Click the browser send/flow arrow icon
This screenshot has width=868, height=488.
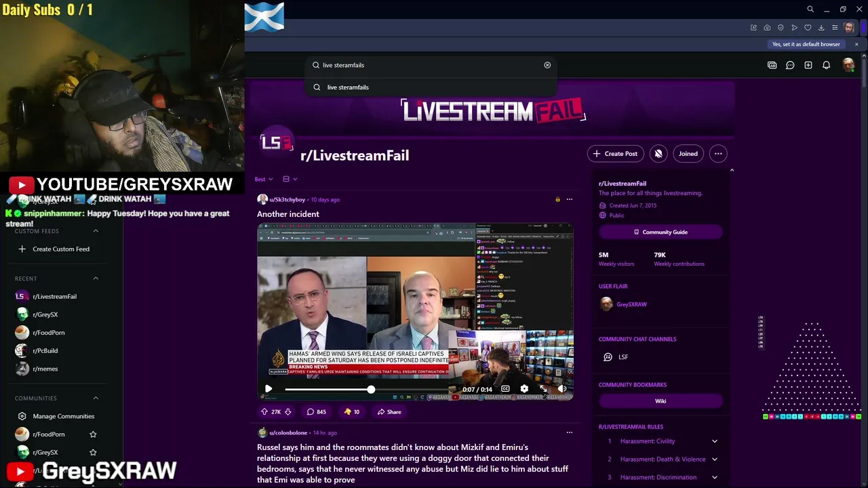794,28
